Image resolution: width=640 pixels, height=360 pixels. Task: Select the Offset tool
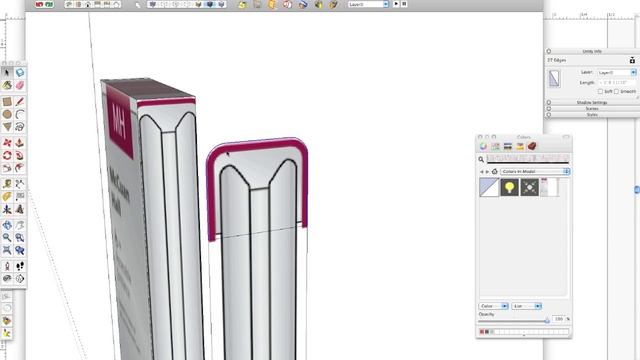(20, 168)
